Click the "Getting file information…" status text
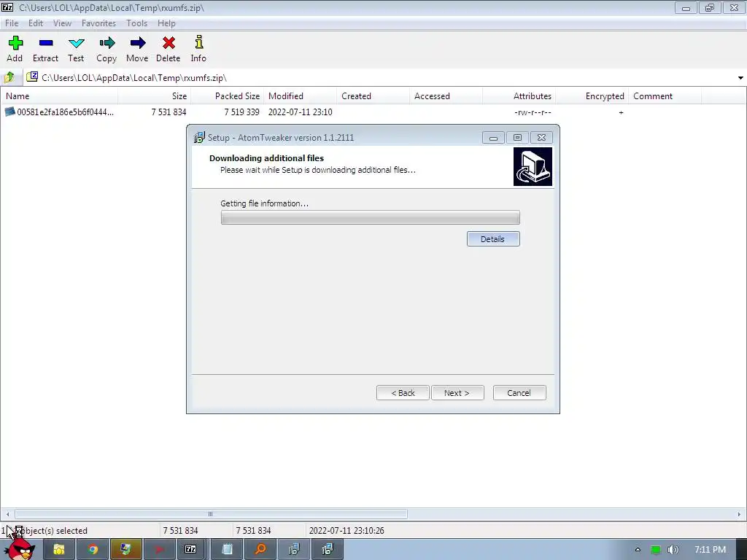This screenshot has width=747, height=560. (264, 203)
